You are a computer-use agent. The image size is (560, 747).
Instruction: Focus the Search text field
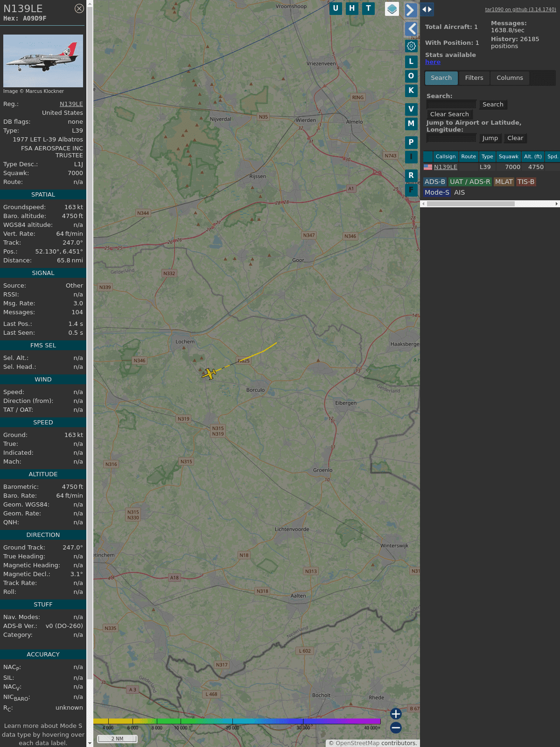point(451,104)
